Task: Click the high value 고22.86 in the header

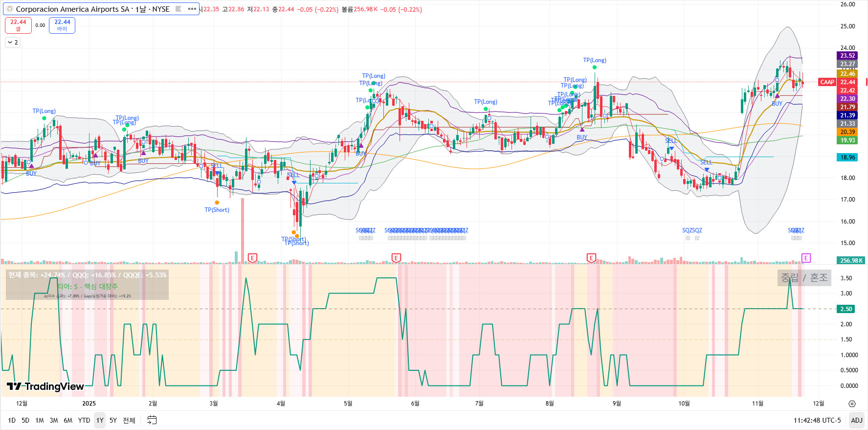Action: pyautogui.click(x=233, y=9)
